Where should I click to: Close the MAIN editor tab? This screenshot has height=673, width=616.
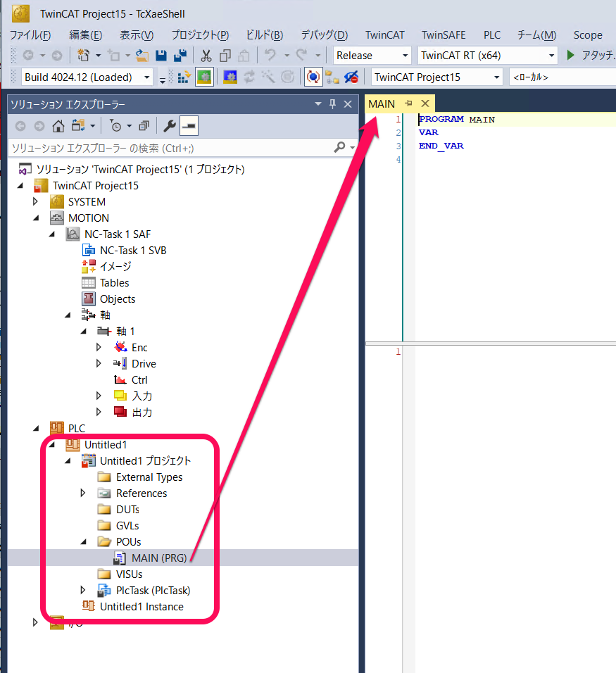(425, 103)
